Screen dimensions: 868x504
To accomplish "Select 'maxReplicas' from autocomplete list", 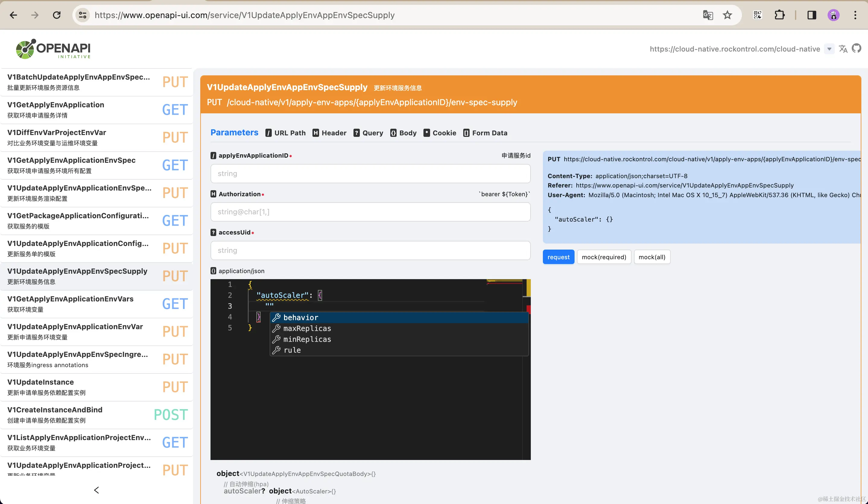I will pyautogui.click(x=307, y=329).
